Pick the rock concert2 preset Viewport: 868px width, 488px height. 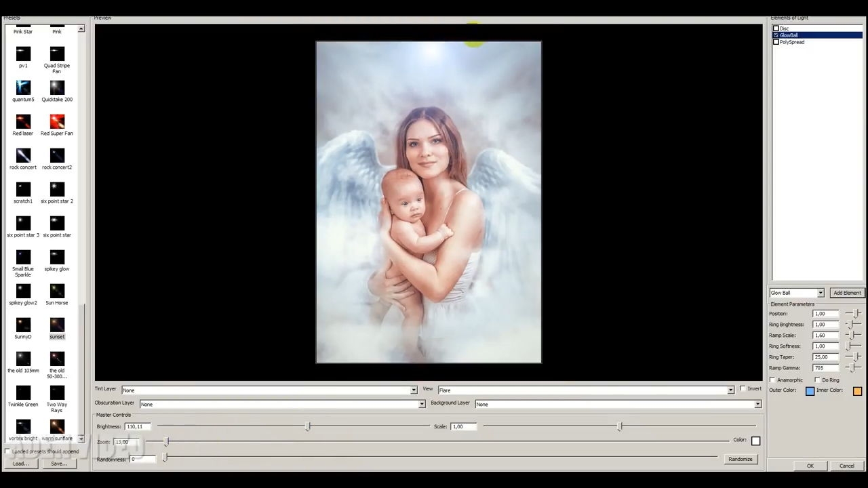57,155
